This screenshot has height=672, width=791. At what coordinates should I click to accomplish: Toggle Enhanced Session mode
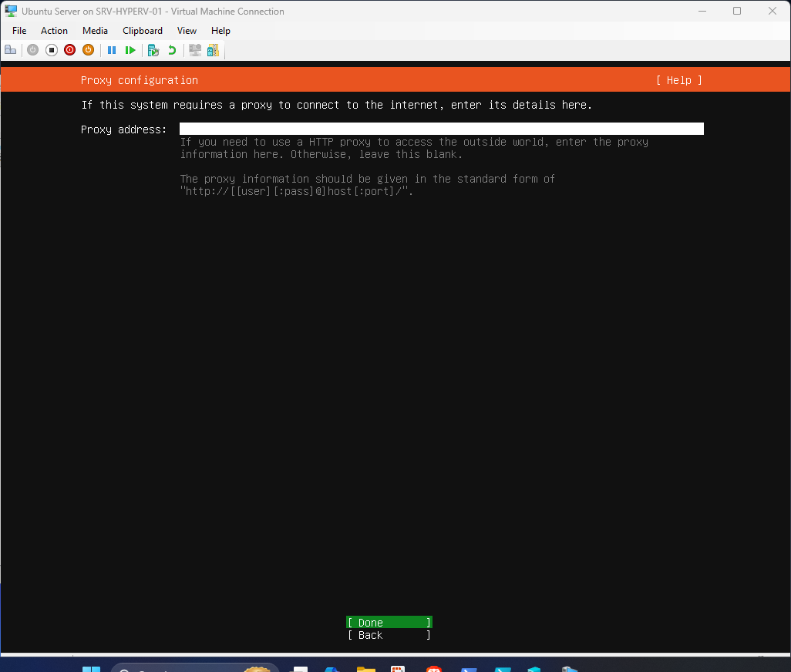tap(194, 49)
